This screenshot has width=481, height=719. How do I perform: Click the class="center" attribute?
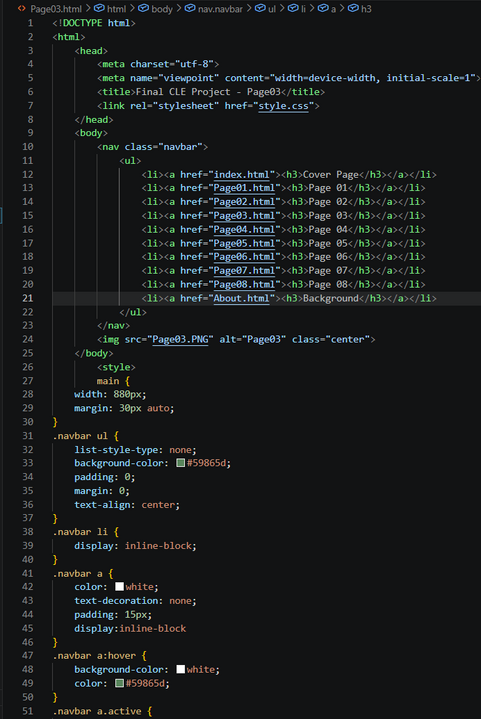(331, 339)
